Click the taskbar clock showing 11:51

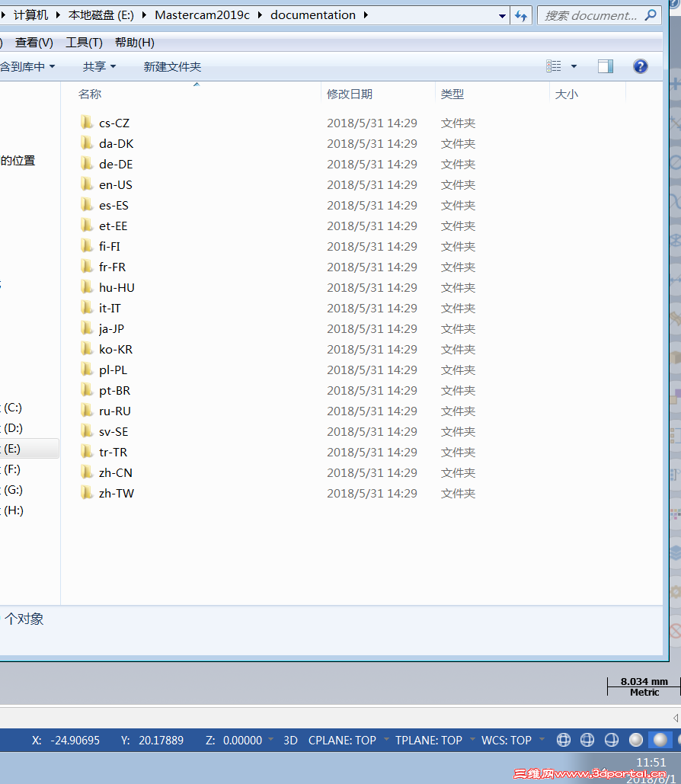651,762
